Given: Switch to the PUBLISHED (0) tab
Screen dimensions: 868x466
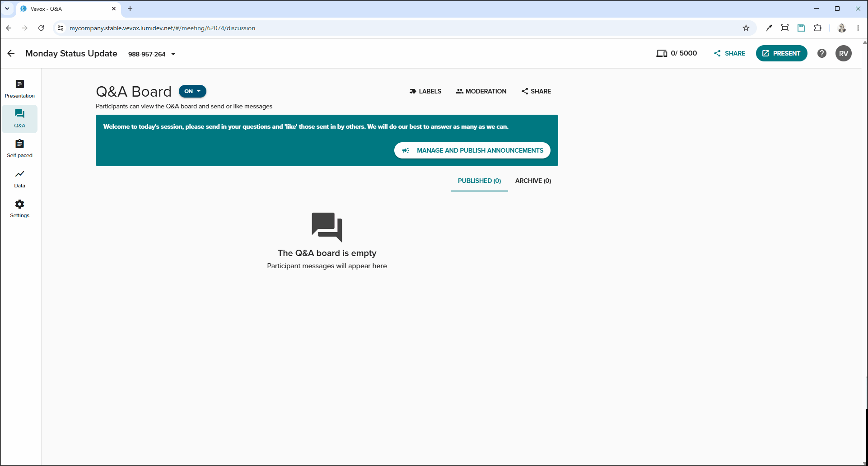Looking at the screenshot, I should tap(479, 181).
